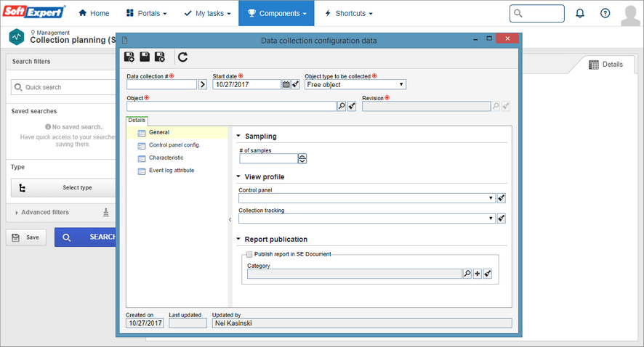Click the Details grid icon on right panel
Viewport: 644px width, 347px height.
[x=593, y=65]
